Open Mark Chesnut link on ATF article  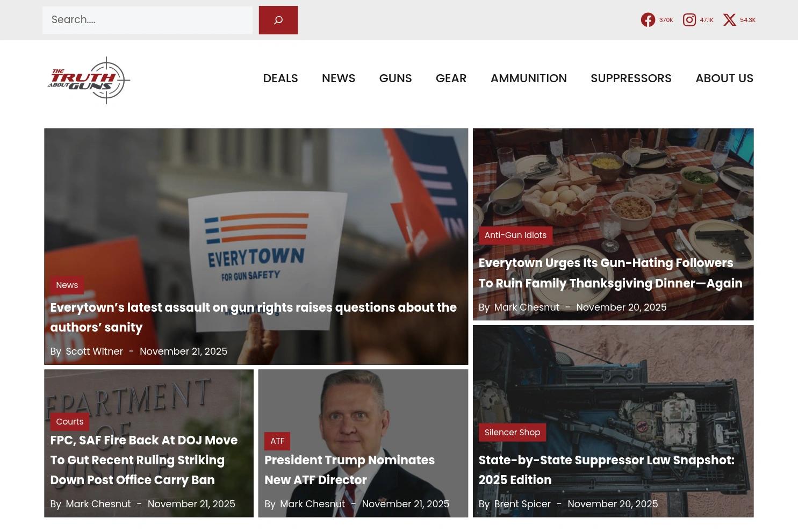coord(313,504)
